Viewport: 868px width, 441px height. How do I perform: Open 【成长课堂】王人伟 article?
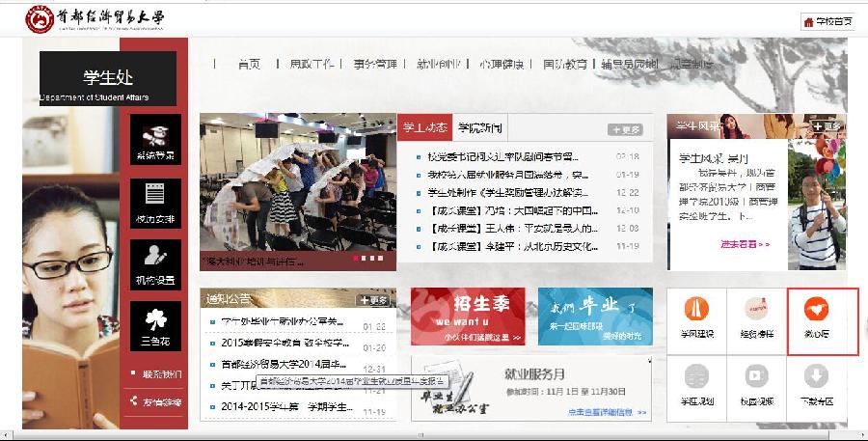[x=512, y=229]
